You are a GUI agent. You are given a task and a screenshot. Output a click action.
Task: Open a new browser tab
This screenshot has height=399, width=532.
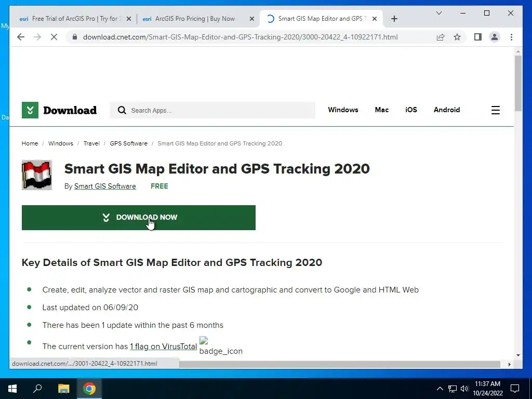click(x=394, y=19)
